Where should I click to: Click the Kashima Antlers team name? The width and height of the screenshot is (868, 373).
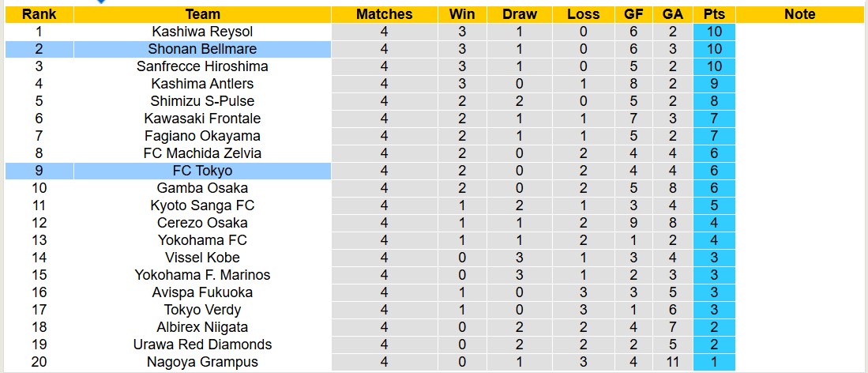pyautogui.click(x=202, y=84)
